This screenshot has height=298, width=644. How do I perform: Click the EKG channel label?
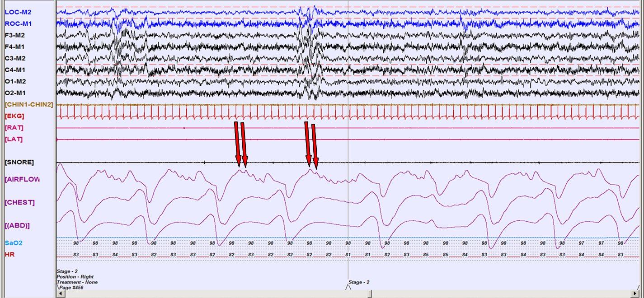click(14, 116)
